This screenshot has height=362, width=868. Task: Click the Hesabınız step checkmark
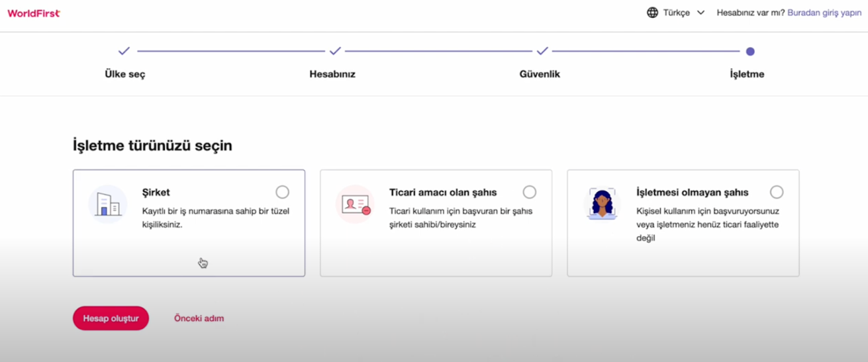pos(335,51)
